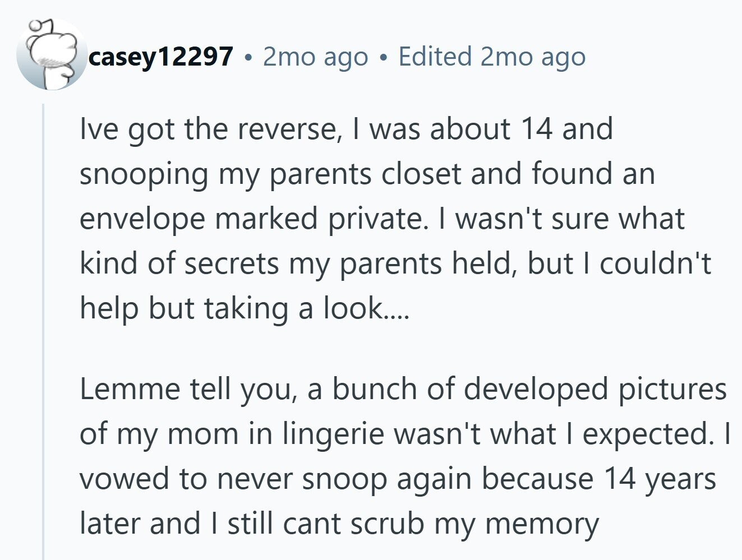Click the text "help but taking a look...."
Image resolution: width=742 pixels, height=560 pixels.
(245, 308)
